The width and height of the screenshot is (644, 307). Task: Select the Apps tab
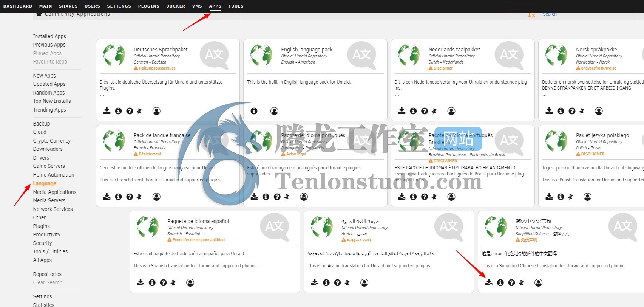click(x=215, y=6)
